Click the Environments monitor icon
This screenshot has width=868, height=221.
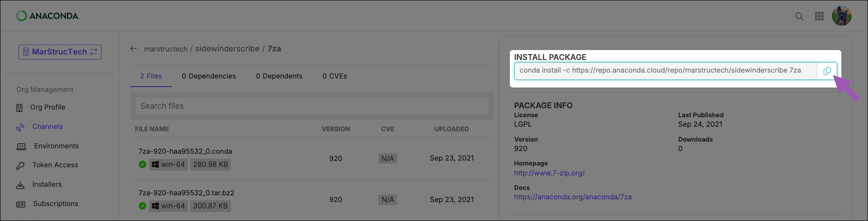tap(21, 147)
